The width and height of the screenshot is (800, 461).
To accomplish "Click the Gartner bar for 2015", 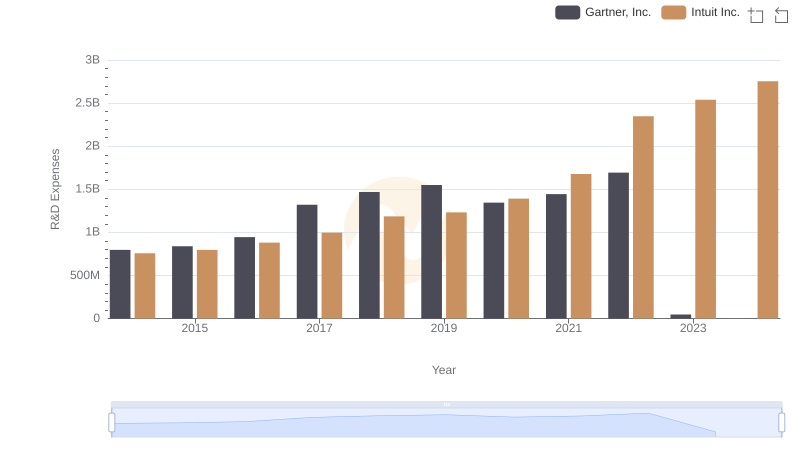I will [182, 282].
